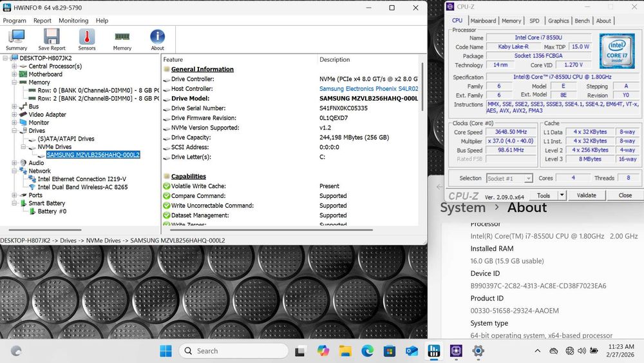This screenshot has width=644, height=363.
Task: Click the Feature column header
Action: coord(173,59)
